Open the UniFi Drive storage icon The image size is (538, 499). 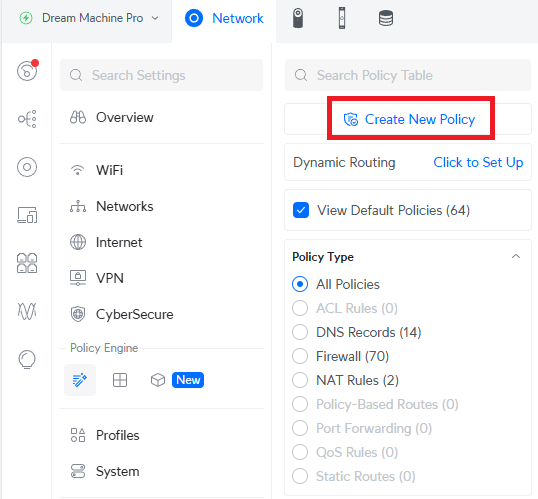(x=386, y=18)
